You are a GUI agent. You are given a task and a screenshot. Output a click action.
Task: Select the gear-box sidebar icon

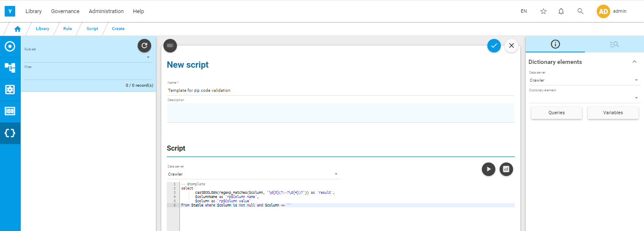(x=10, y=90)
